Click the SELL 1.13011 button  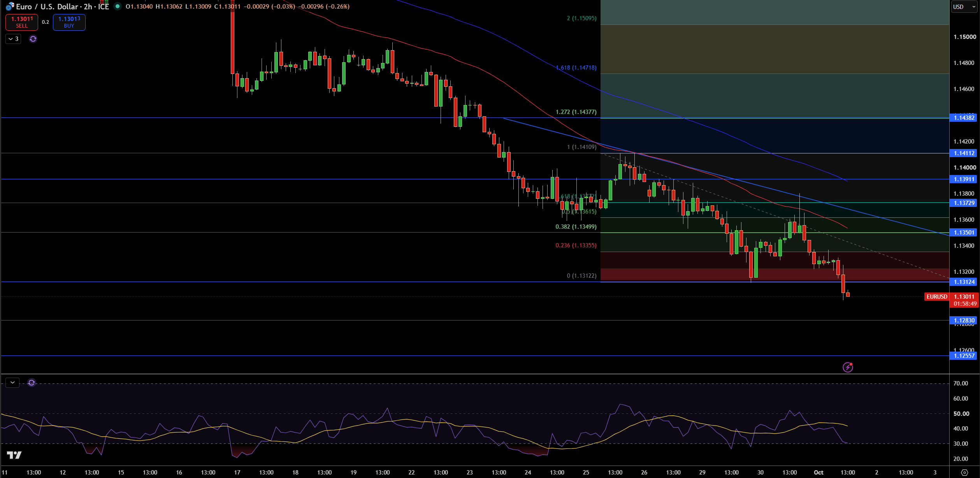click(22, 22)
